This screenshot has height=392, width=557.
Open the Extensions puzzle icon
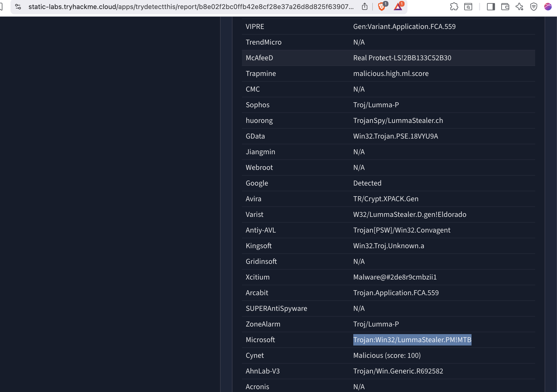pos(454,7)
